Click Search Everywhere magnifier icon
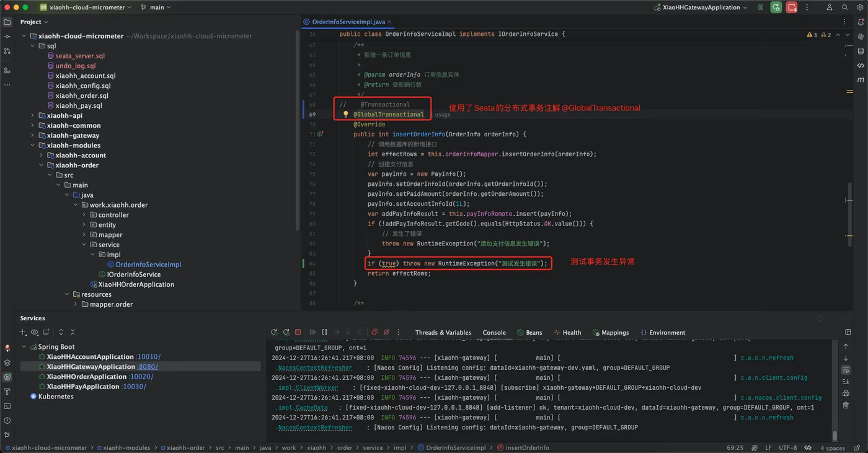The image size is (868, 453). 844,7
